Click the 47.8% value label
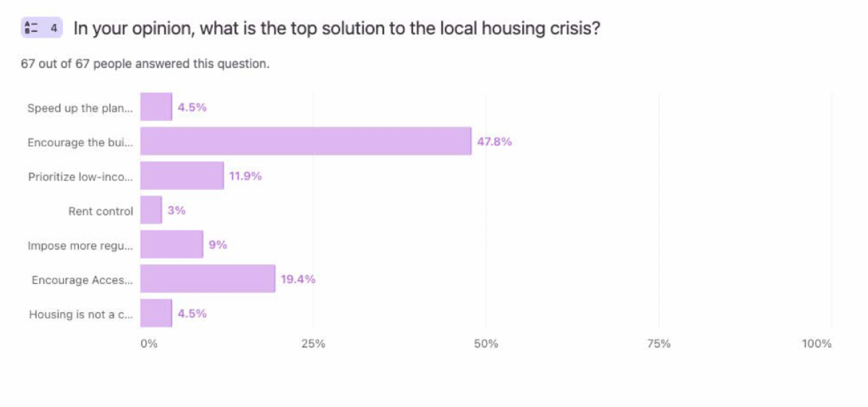 pos(494,142)
